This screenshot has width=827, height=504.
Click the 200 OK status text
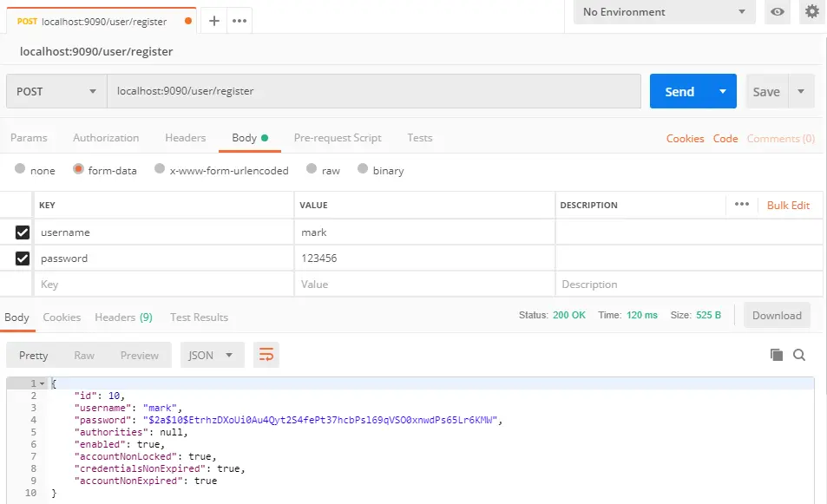click(x=569, y=315)
